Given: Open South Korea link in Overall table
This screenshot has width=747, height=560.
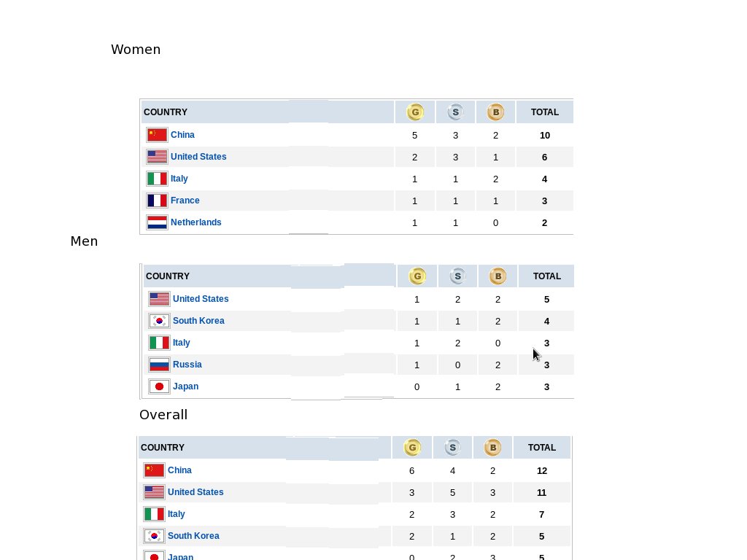Looking at the screenshot, I should coord(193,536).
